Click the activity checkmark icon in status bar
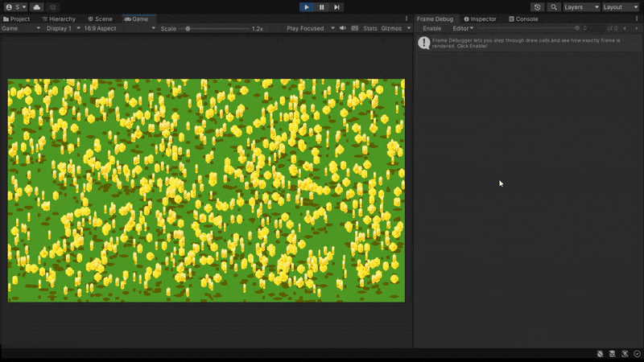This screenshot has height=362, width=644. [637, 353]
